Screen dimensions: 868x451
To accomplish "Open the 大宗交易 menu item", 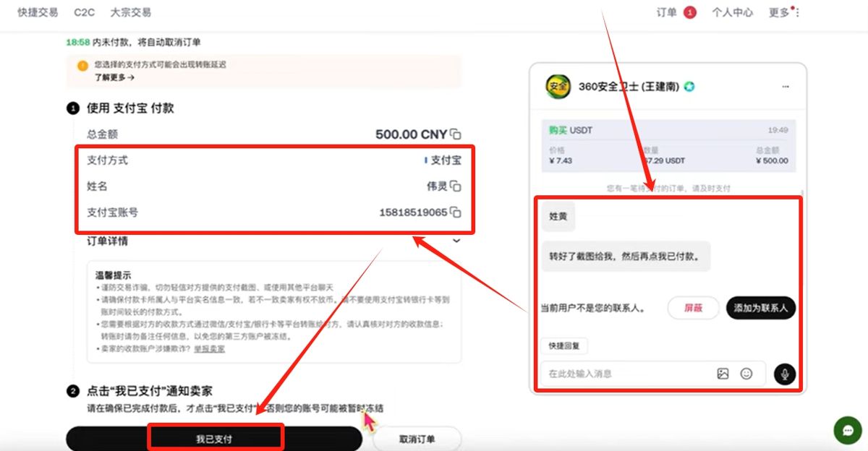I will point(130,12).
